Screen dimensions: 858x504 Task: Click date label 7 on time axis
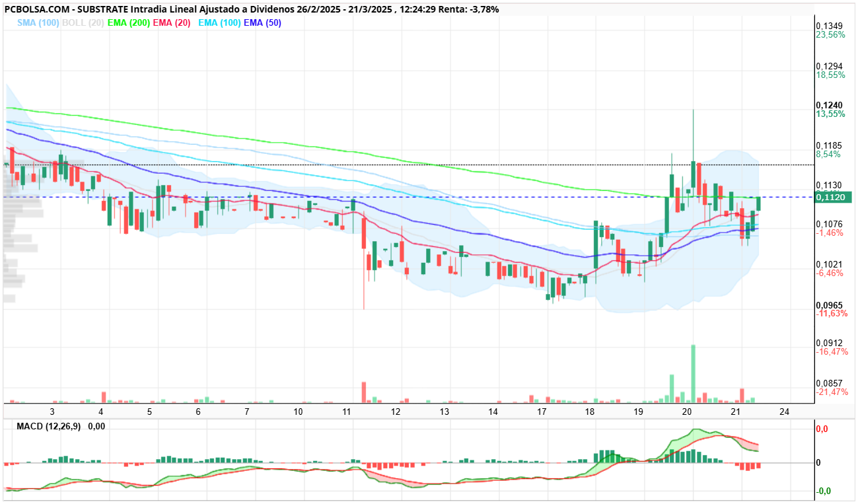pos(246,411)
